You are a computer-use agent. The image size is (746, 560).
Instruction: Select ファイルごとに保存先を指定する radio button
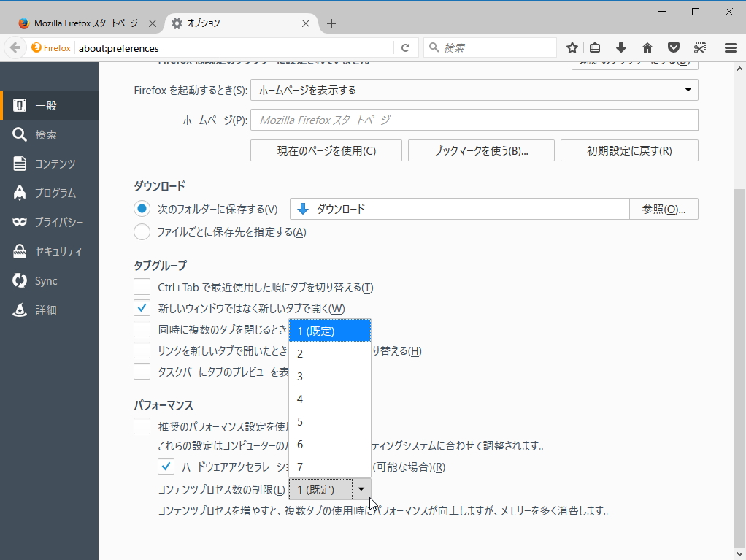142,231
